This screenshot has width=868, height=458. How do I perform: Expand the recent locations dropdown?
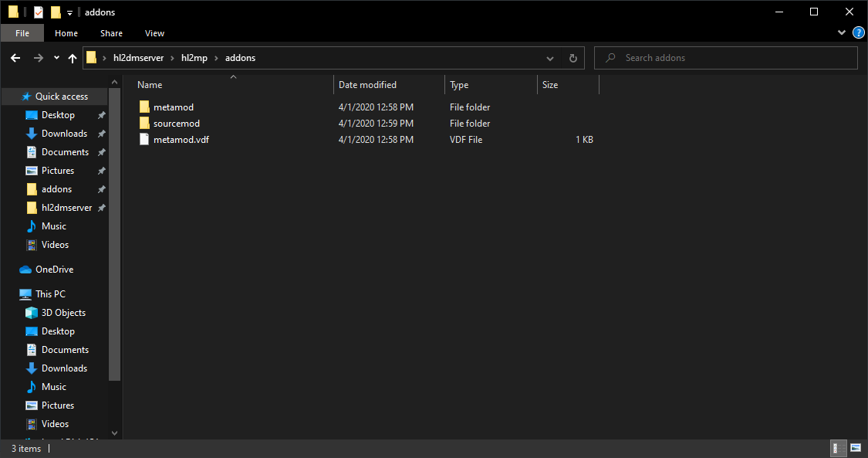click(56, 58)
